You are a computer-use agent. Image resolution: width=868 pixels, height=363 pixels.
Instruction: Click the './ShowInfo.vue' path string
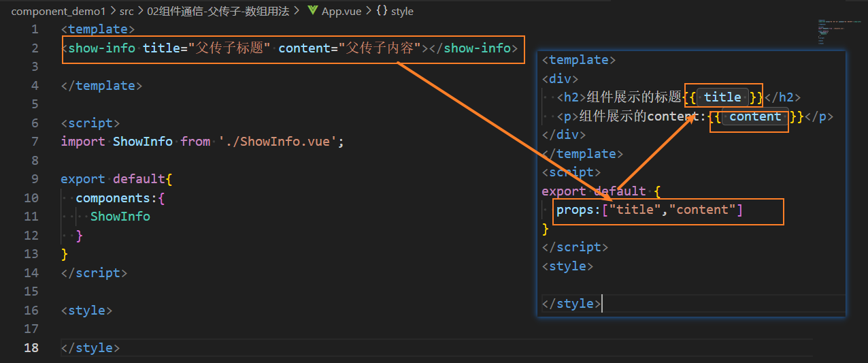tap(278, 142)
